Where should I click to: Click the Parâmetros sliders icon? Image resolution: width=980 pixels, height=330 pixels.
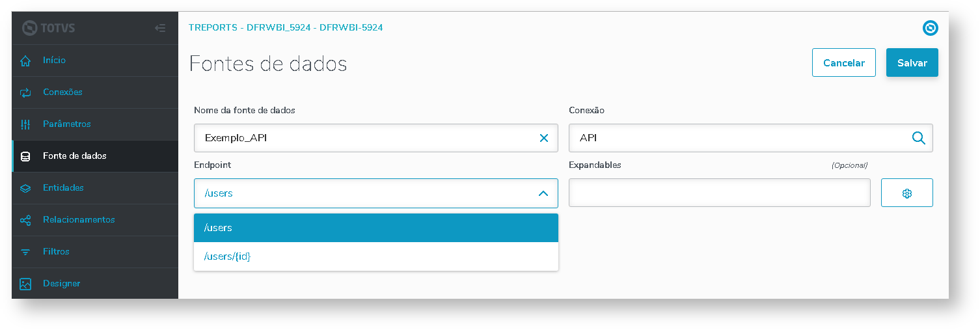coord(25,124)
